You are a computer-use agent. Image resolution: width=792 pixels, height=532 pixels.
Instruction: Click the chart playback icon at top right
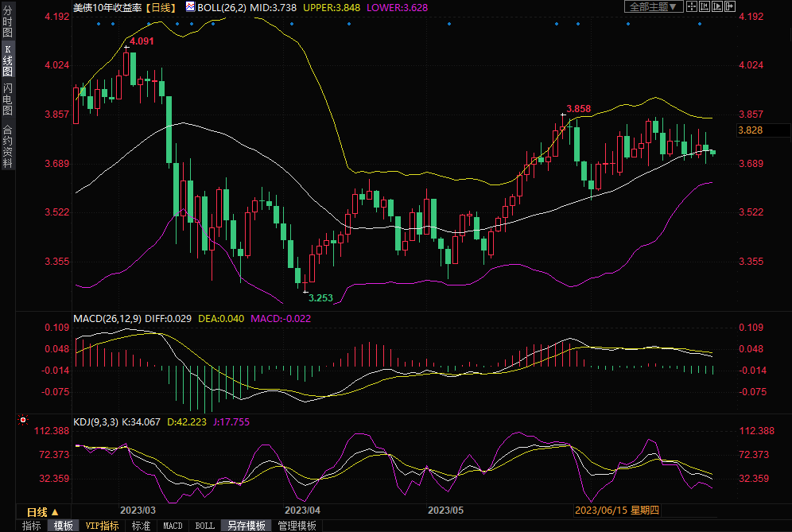pos(716,6)
